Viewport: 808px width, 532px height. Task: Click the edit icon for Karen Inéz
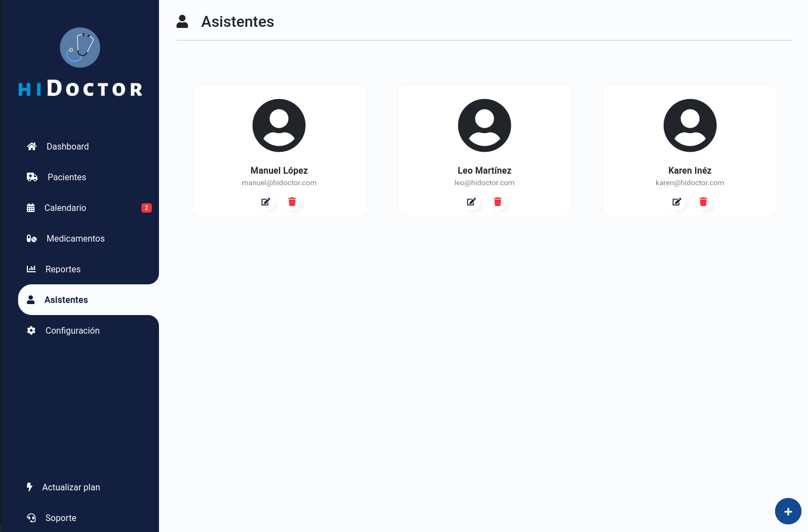(x=677, y=202)
